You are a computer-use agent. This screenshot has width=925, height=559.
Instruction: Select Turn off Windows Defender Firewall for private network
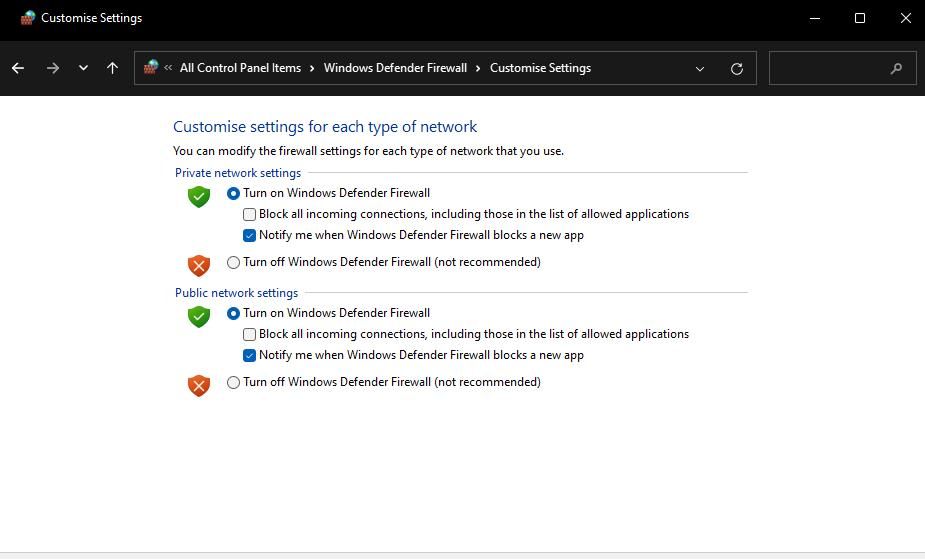tap(234, 262)
